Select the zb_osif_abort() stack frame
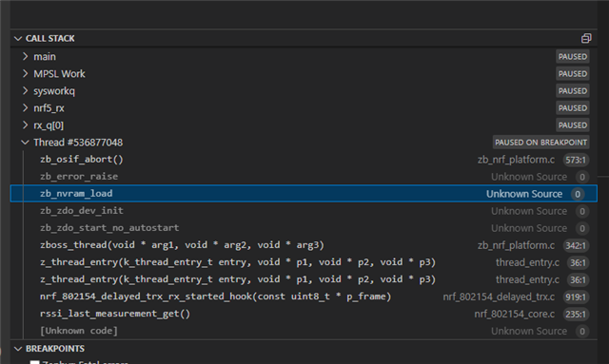This screenshot has height=364, width=609. (x=304, y=160)
